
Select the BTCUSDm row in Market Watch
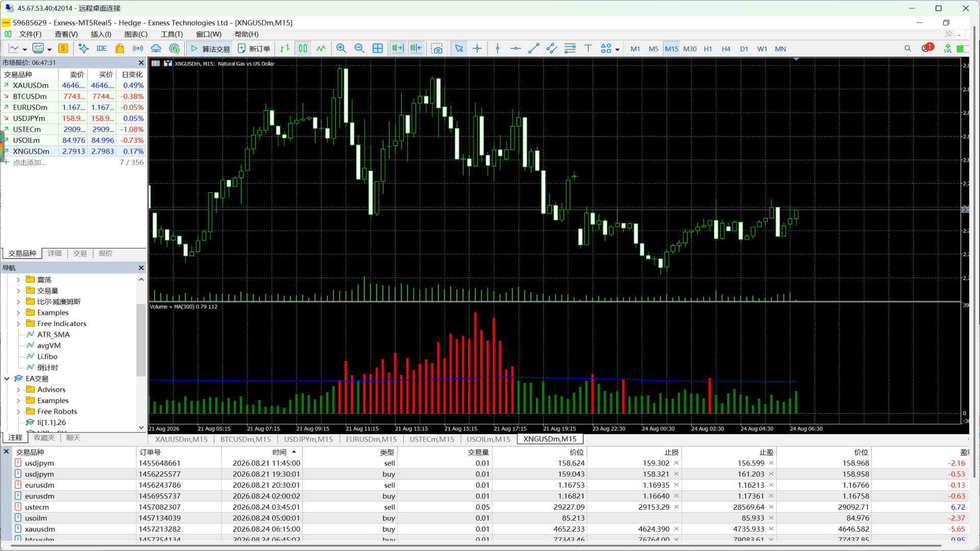click(x=73, y=96)
